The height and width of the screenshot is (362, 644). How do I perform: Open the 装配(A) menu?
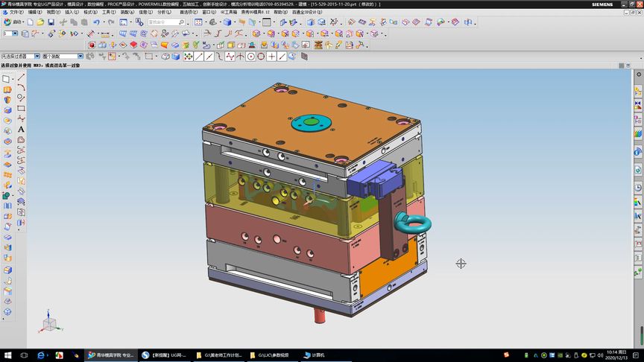[x=127, y=12]
